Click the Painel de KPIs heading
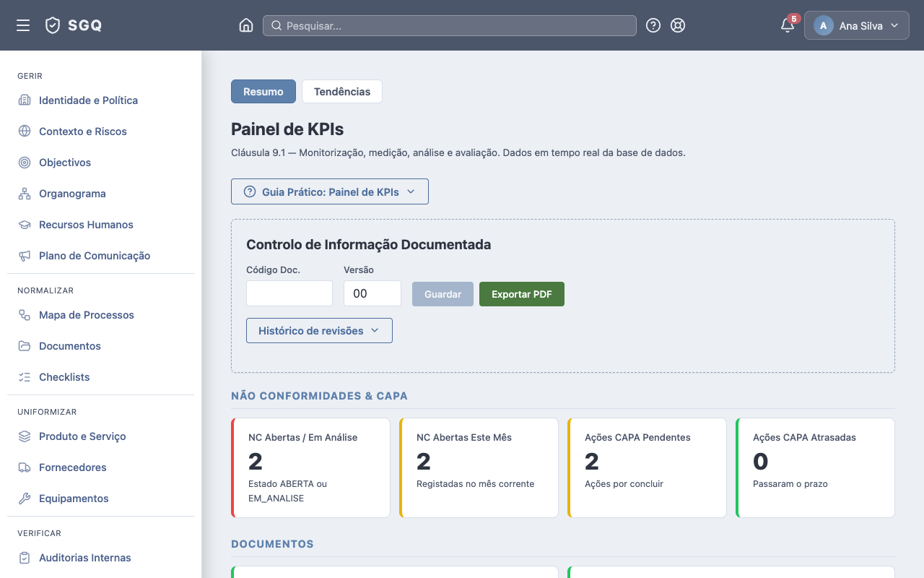The image size is (924, 578). (x=287, y=129)
